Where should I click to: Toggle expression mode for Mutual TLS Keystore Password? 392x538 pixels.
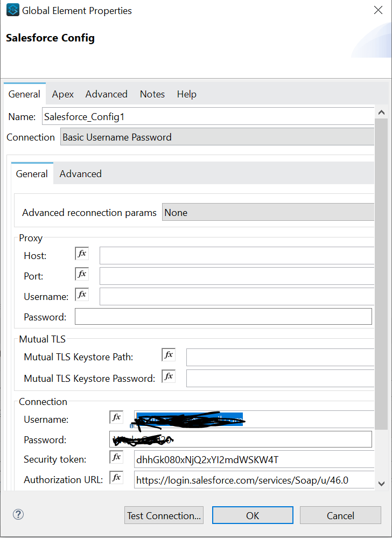point(168,376)
